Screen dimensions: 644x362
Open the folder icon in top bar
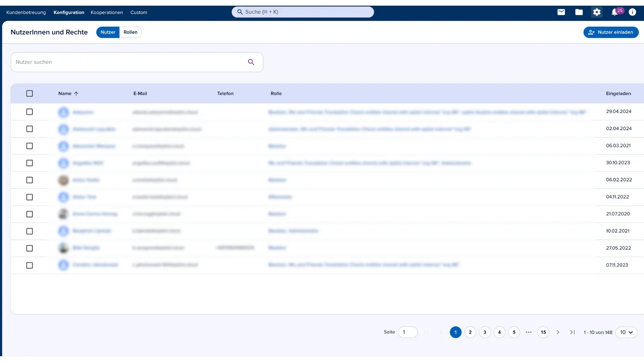(x=579, y=12)
